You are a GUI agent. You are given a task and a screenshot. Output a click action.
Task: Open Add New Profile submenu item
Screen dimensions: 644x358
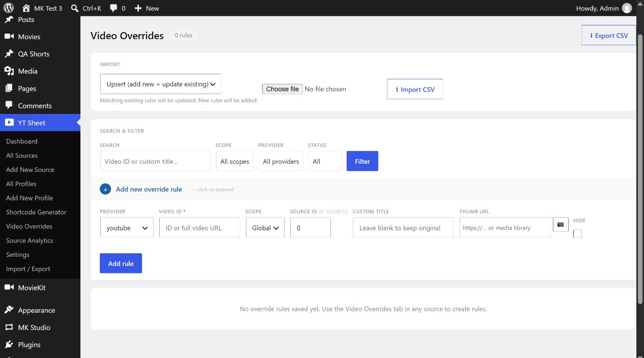30,198
